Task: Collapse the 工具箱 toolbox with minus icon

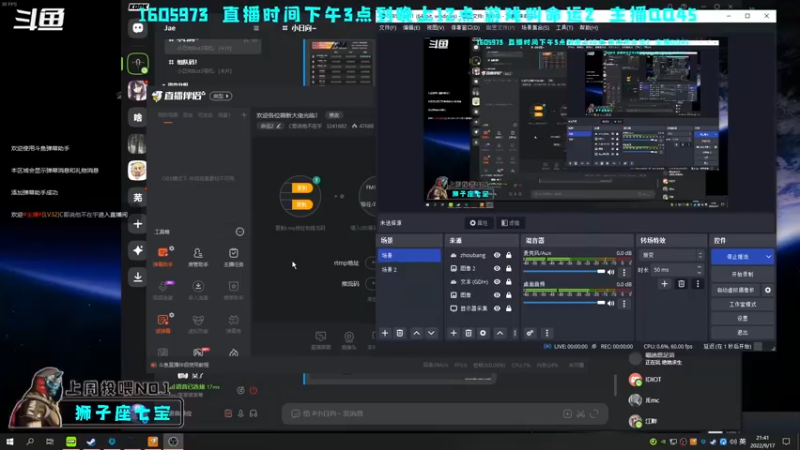Action: 240,232
